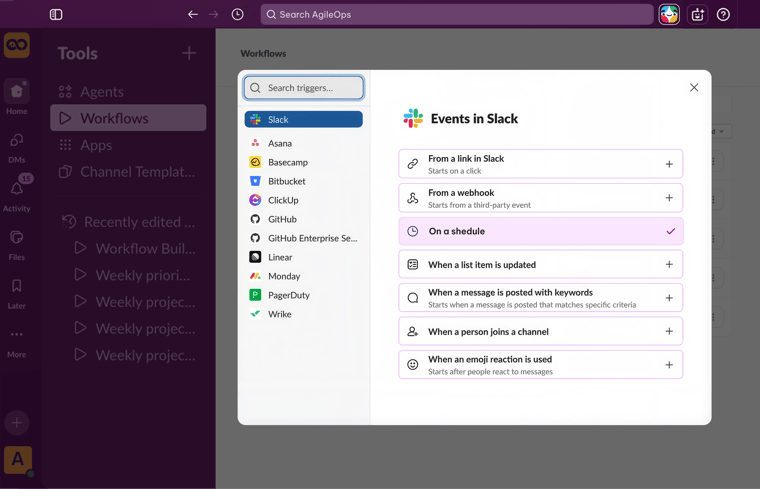
Task: Open Home in the left rail
Action: point(16,97)
